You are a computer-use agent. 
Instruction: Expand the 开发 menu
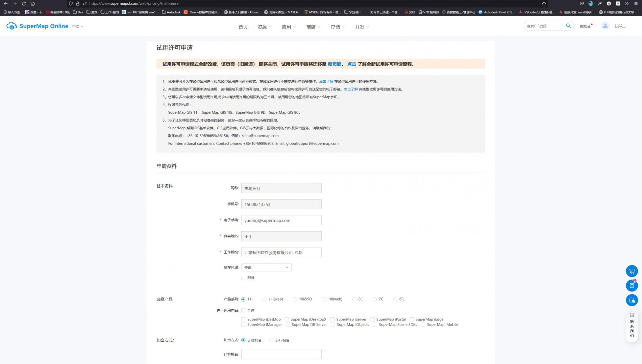click(362, 27)
